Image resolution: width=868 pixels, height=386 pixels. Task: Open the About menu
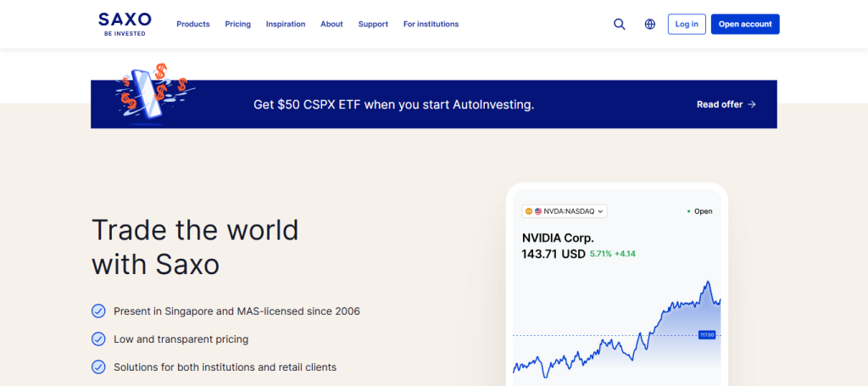tap(331, 25)
